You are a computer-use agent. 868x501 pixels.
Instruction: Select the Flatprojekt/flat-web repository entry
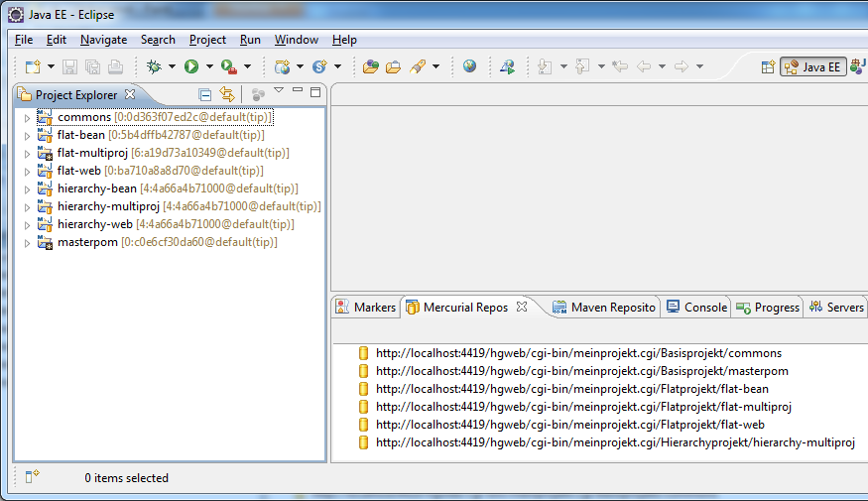[569, 425]
